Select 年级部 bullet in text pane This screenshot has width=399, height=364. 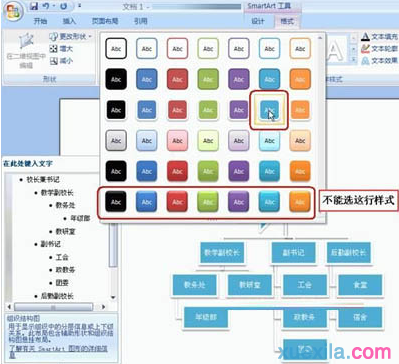point(80,218)
